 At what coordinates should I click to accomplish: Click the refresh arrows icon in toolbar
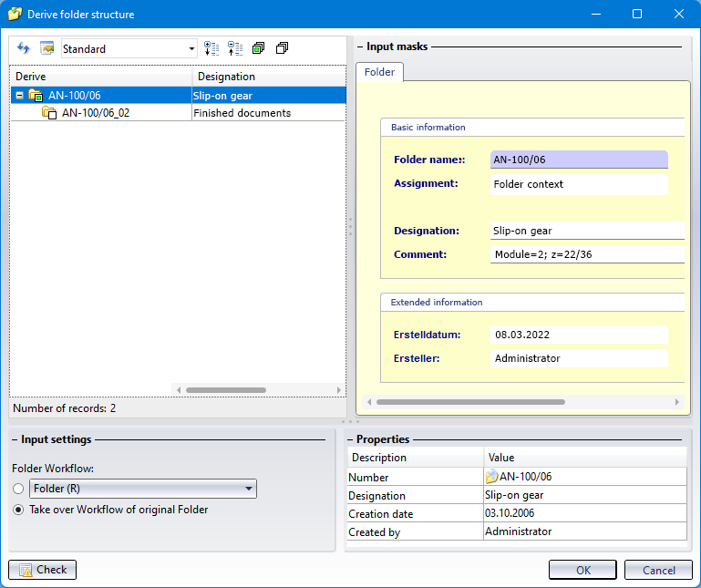(24, 48)
